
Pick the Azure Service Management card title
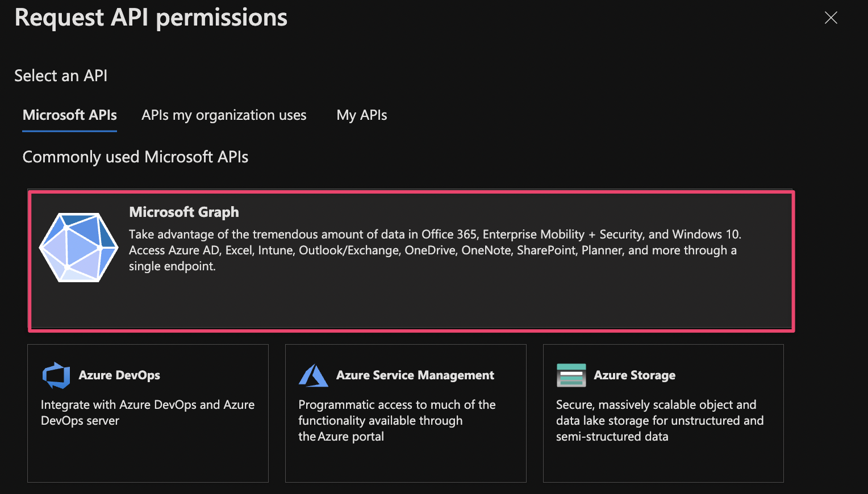pyautogui.click(x=415, y=375)
